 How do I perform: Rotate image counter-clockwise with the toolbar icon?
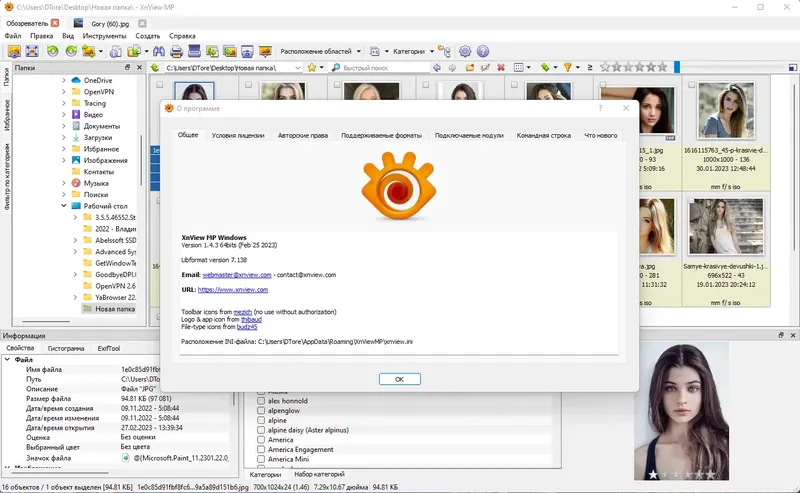pyautogui.click(x=53, y=51)
